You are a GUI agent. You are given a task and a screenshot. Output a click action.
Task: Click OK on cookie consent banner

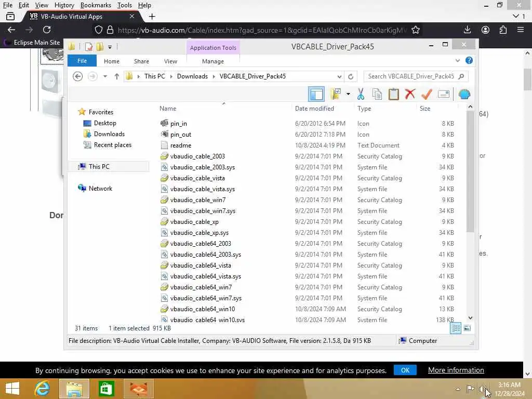tap(405, 370)
